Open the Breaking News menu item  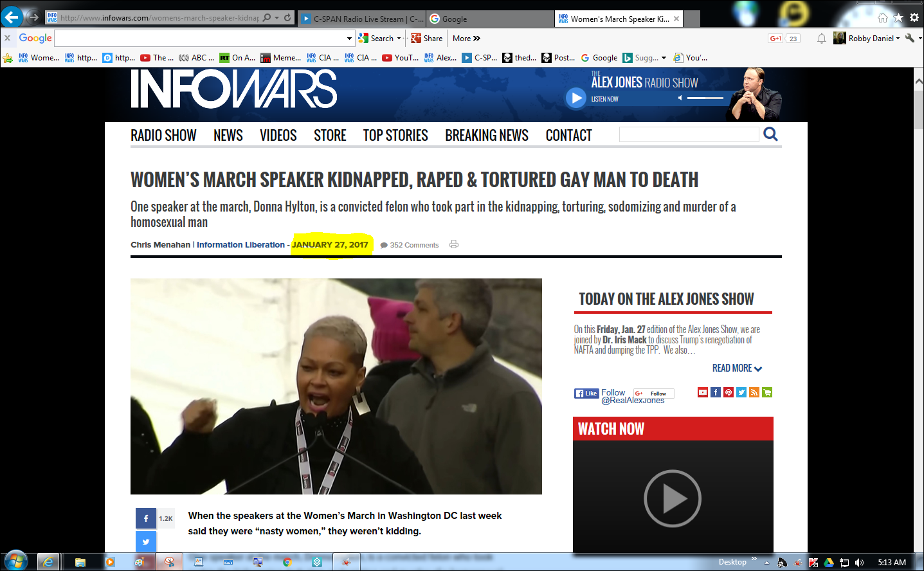point(486,136)
